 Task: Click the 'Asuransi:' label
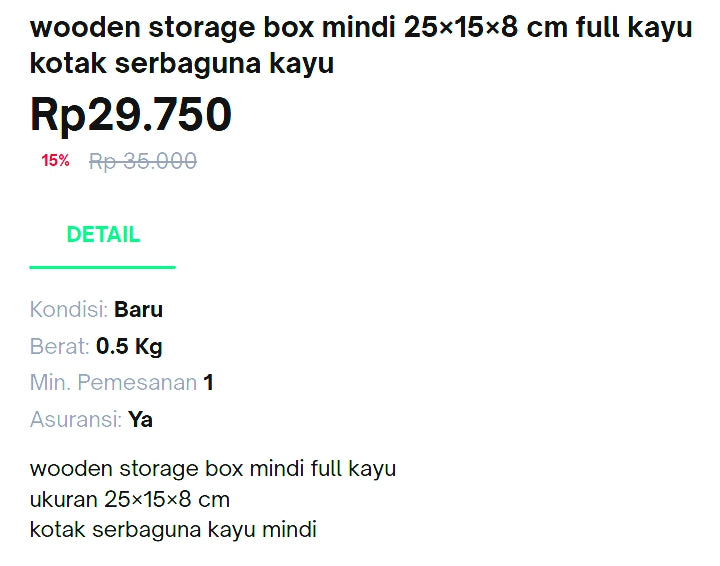point(76,419)
